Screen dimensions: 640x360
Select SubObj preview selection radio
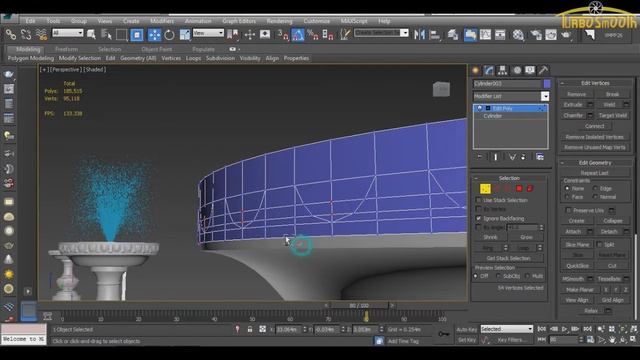pos(498,276)
